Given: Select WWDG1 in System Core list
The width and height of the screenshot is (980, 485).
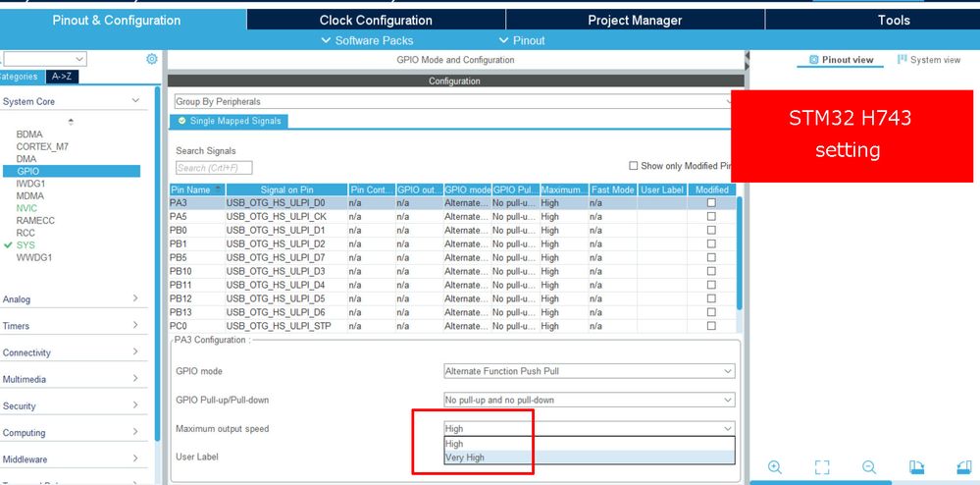Looking at the screenshot, I should click(x=33, y=257).
